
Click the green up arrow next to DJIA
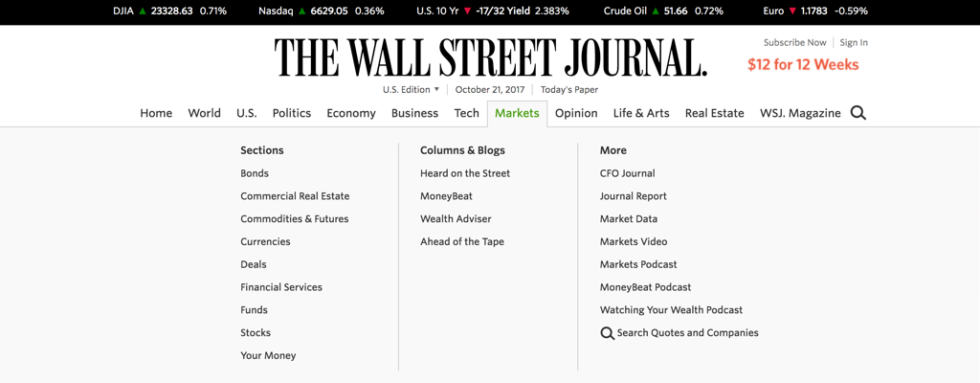(x=143, y=11)
